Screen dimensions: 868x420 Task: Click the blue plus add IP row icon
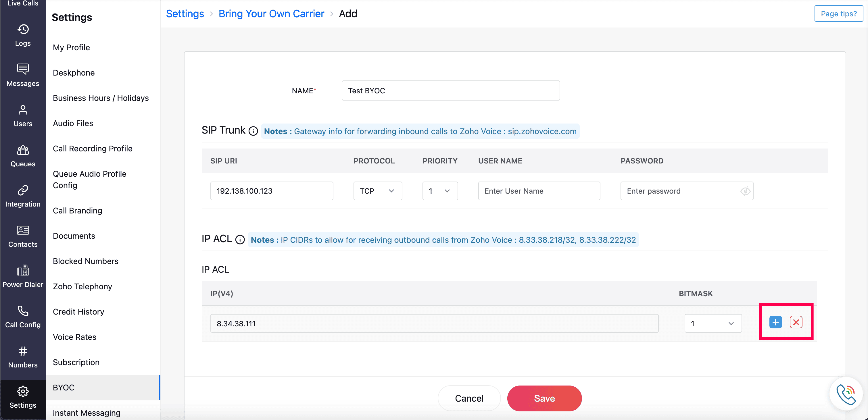click(775, 322)
